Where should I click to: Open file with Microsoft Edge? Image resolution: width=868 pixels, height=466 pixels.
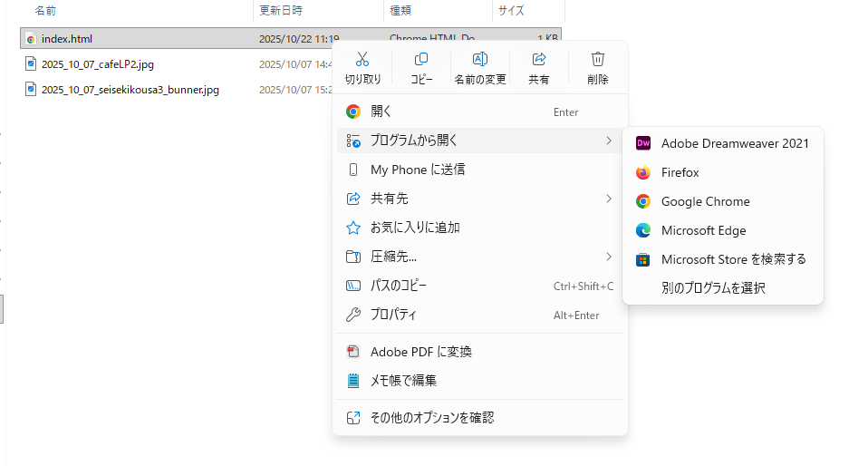click(x=703, y=230)
